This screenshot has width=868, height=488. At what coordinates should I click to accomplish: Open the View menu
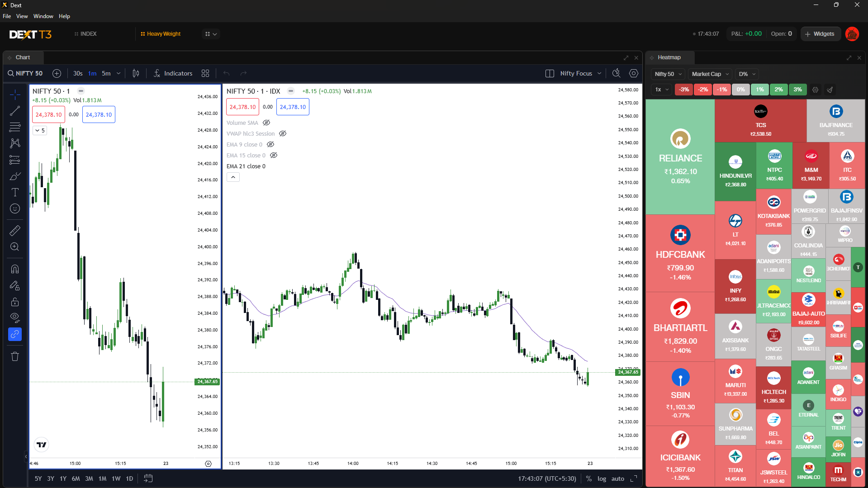point(22,16)
